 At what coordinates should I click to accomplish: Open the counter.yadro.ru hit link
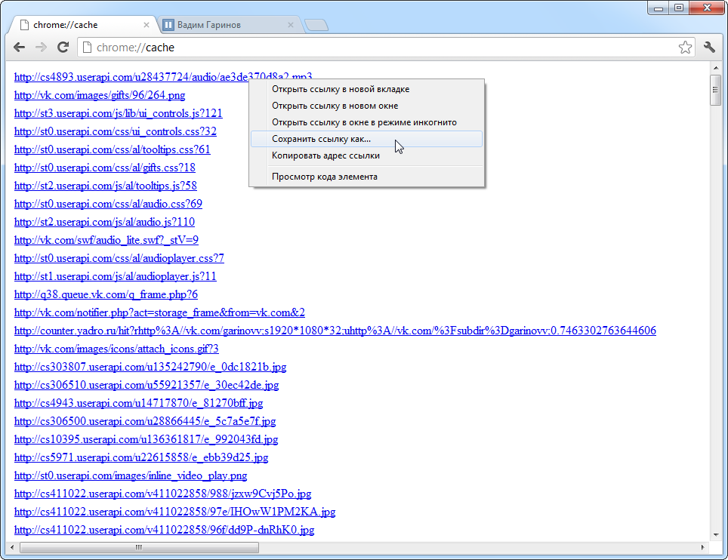335,331
